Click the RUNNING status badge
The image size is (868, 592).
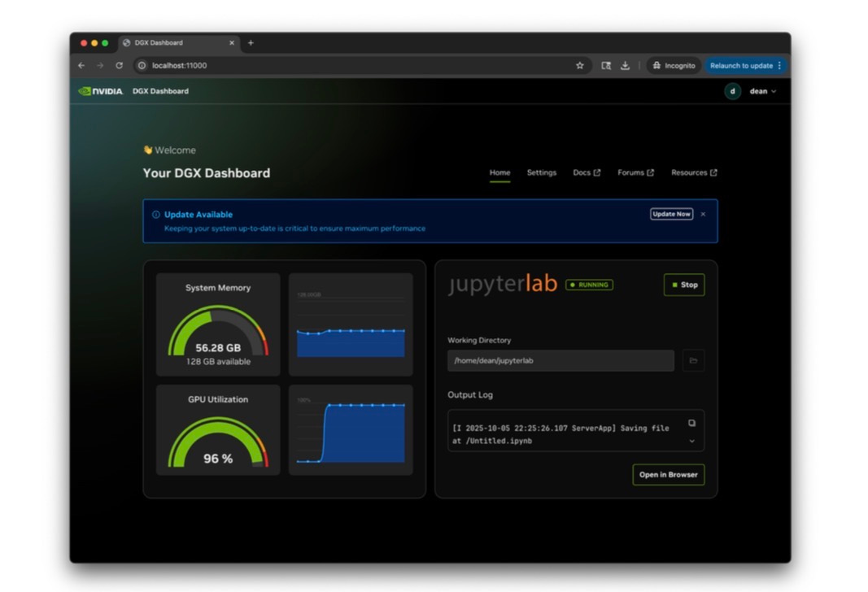(x=589, y=285)
